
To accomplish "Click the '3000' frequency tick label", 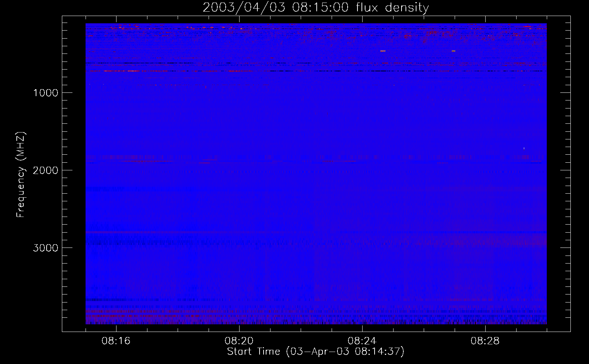I will coord(46,248).
